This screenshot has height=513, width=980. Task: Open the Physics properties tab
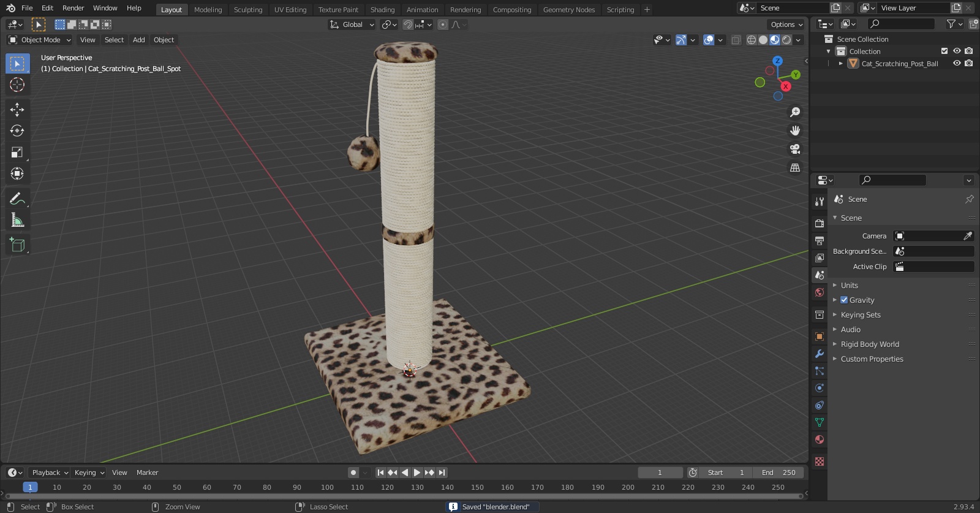click(820, 388)
